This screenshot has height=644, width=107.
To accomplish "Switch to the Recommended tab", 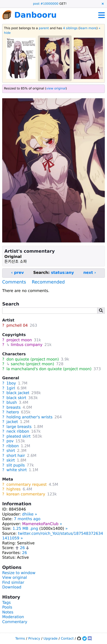I will 48,282.
